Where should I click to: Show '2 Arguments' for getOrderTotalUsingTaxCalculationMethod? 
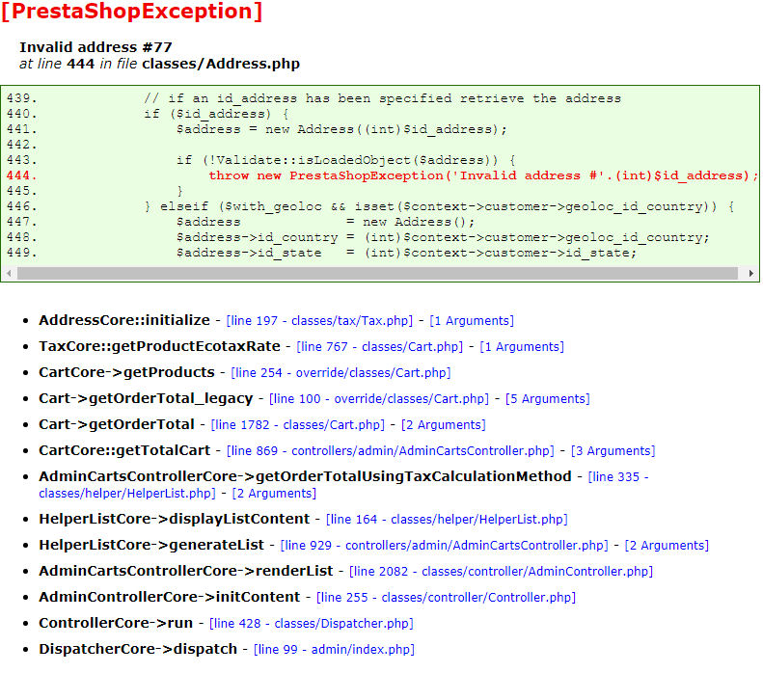[274, 494]
